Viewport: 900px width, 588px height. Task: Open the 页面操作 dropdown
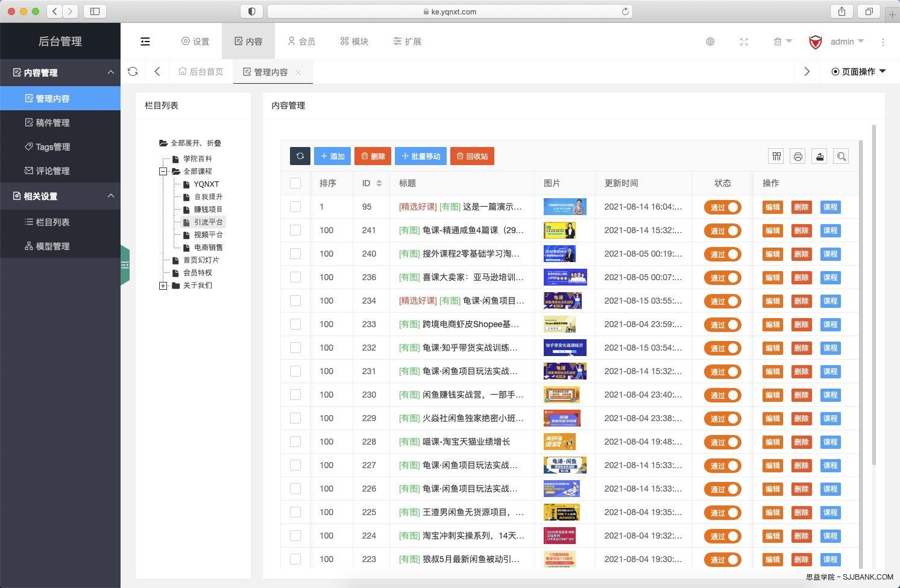tap(858, 72)
